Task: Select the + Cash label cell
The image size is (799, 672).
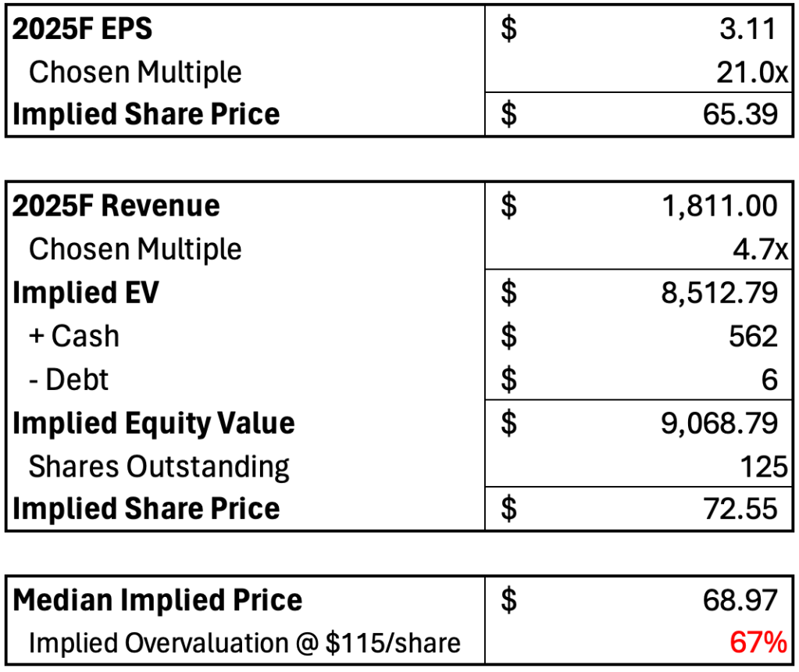Action: pos(74,336)
